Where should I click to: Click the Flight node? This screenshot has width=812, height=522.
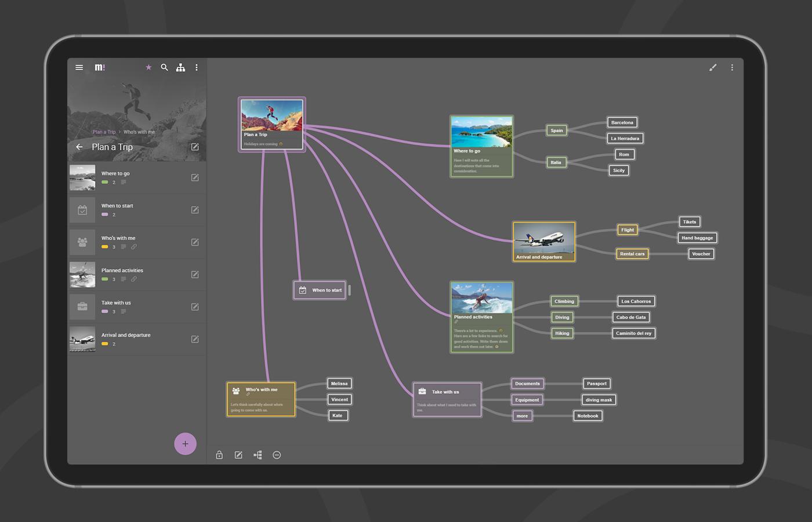628,230
